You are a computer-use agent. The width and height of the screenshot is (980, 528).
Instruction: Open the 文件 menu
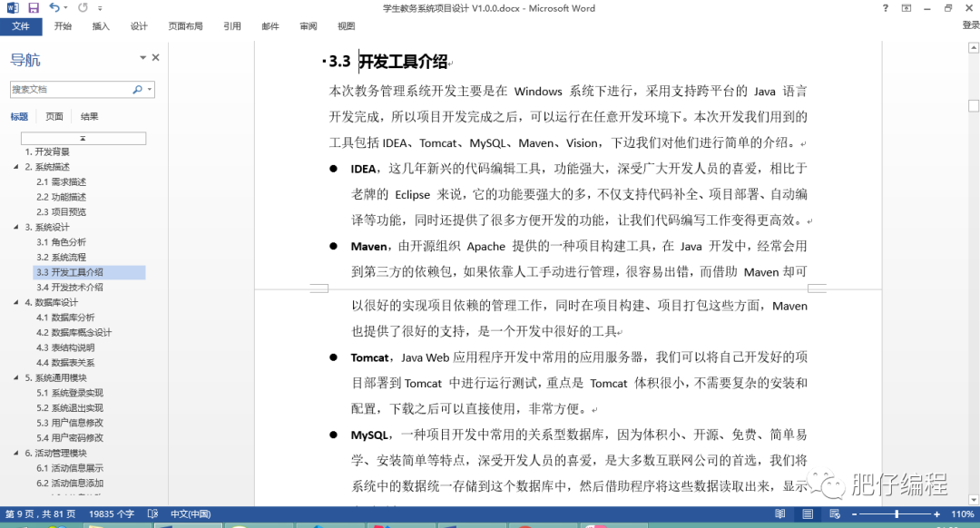21,26
